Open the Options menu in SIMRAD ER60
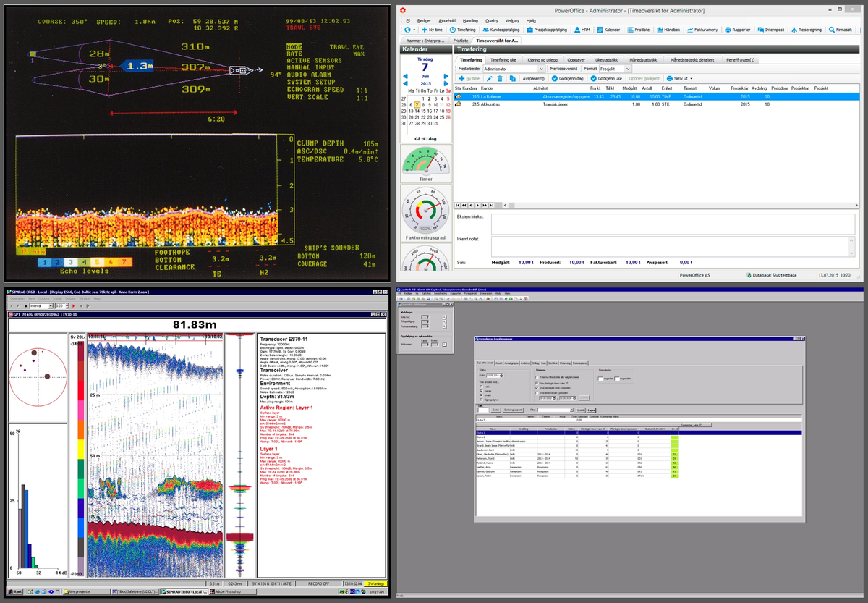Screen dimensions: 868x603 (x=44, y=298)
